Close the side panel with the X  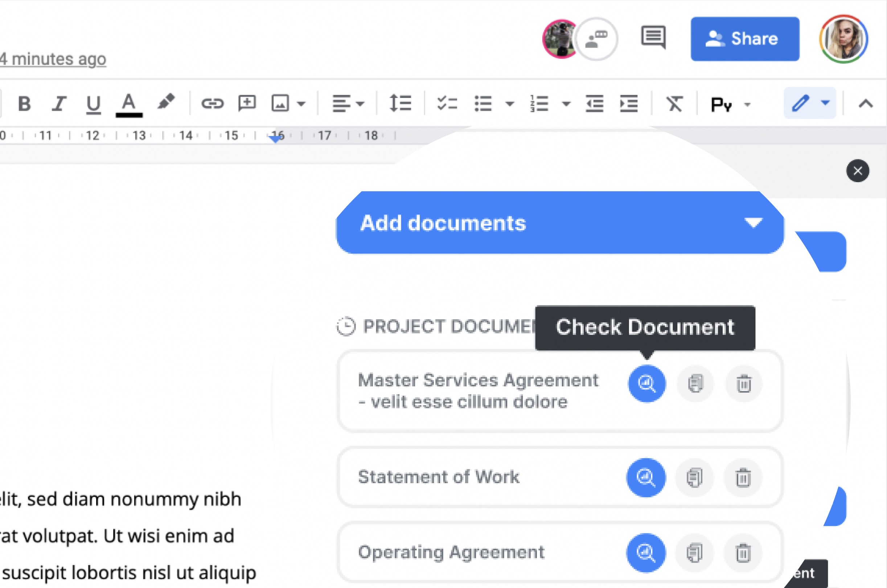click(x=857, y=170)
